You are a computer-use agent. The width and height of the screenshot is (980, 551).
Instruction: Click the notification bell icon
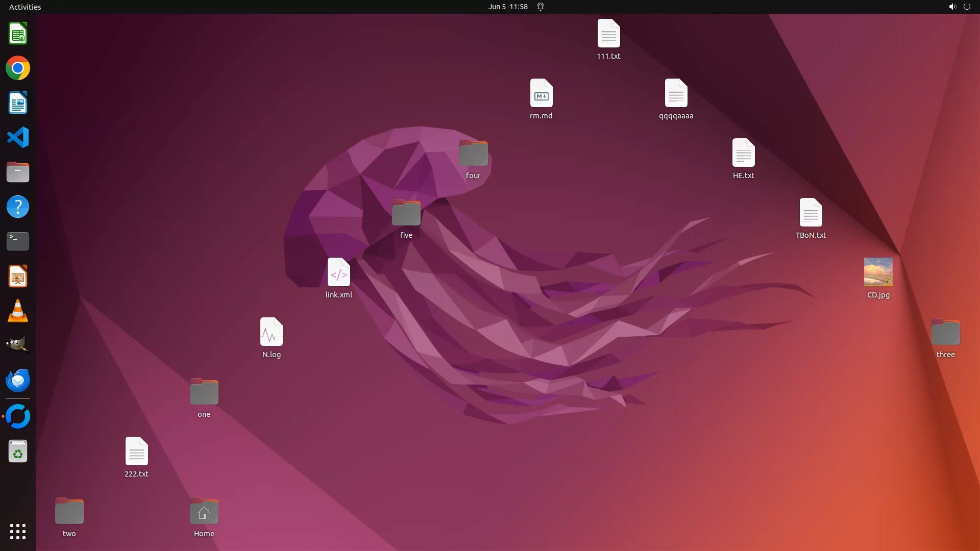click(x=541, y=7)
